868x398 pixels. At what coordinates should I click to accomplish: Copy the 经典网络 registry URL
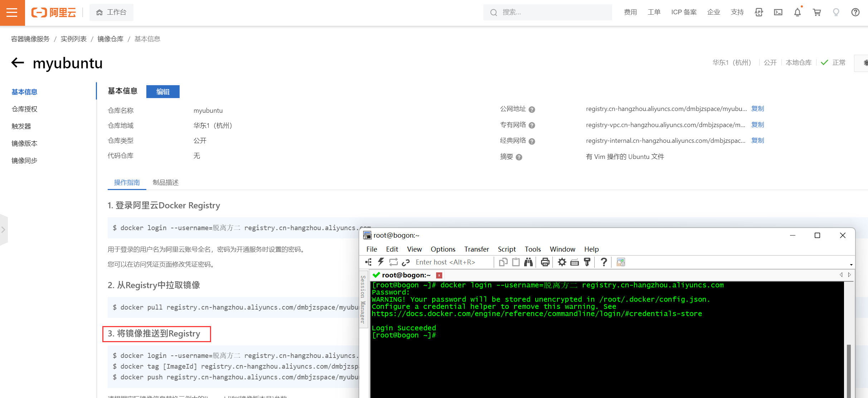(x=757, y=140)
